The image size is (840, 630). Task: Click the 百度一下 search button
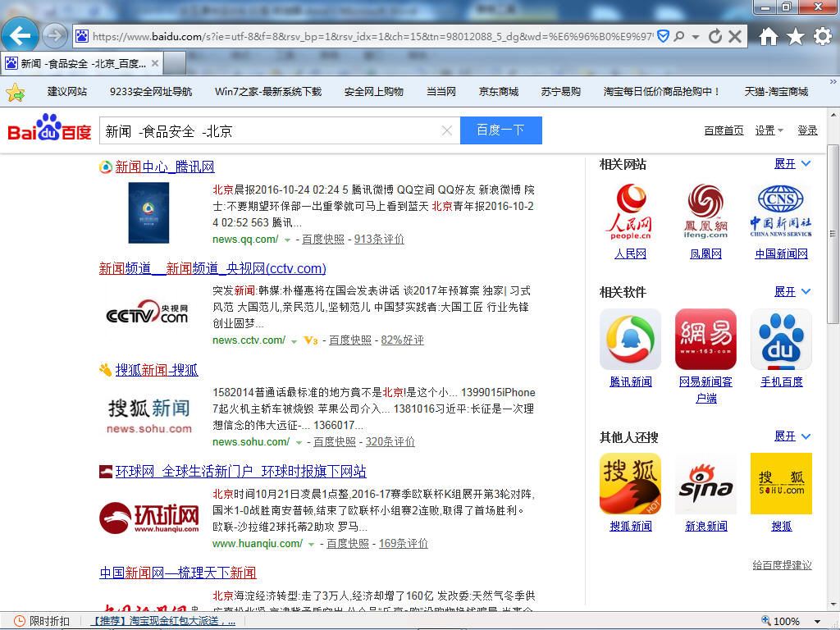501,130
